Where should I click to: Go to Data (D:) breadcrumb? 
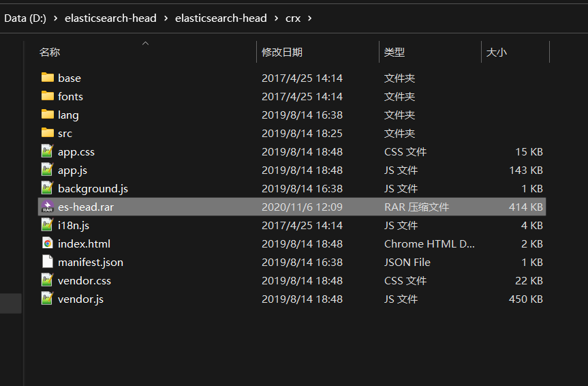tap(25, 18)
